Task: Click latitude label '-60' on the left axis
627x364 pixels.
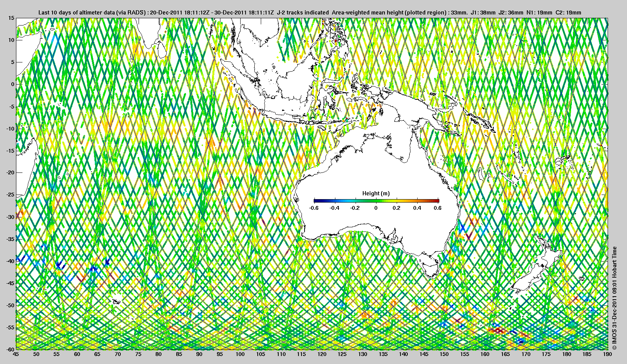Action: pyautogui.click(x=10, y=349)
